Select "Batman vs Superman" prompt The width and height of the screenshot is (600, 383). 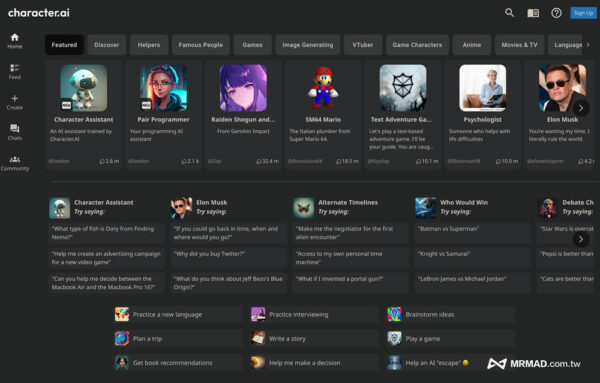[473, 233]
